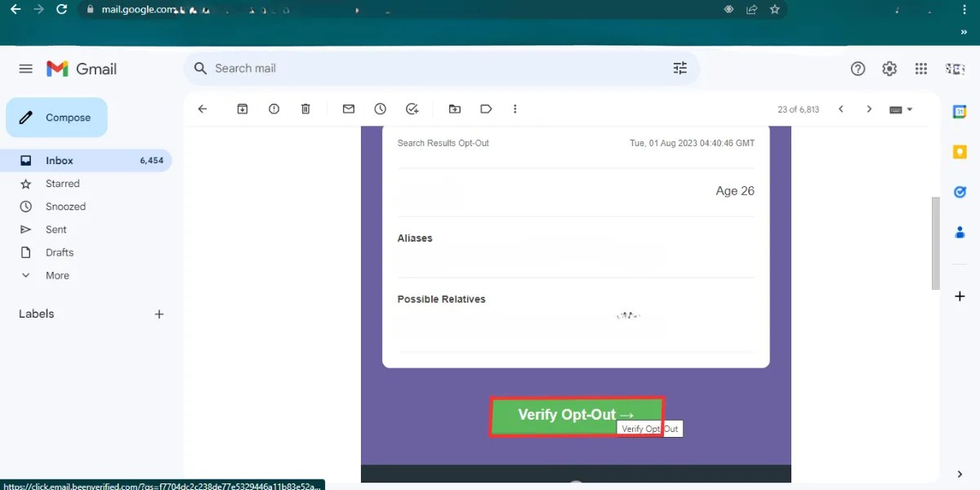Click the browser back arrow
This screenshot has width=980, height=490.
click(x=15, y=10)
